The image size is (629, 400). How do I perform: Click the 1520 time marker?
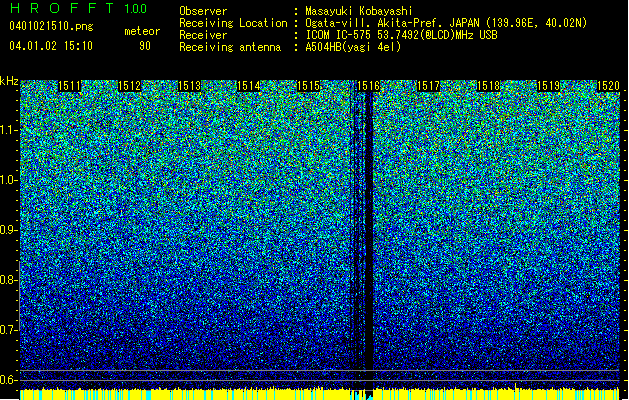pyautogui.click(x=608, y=86)
